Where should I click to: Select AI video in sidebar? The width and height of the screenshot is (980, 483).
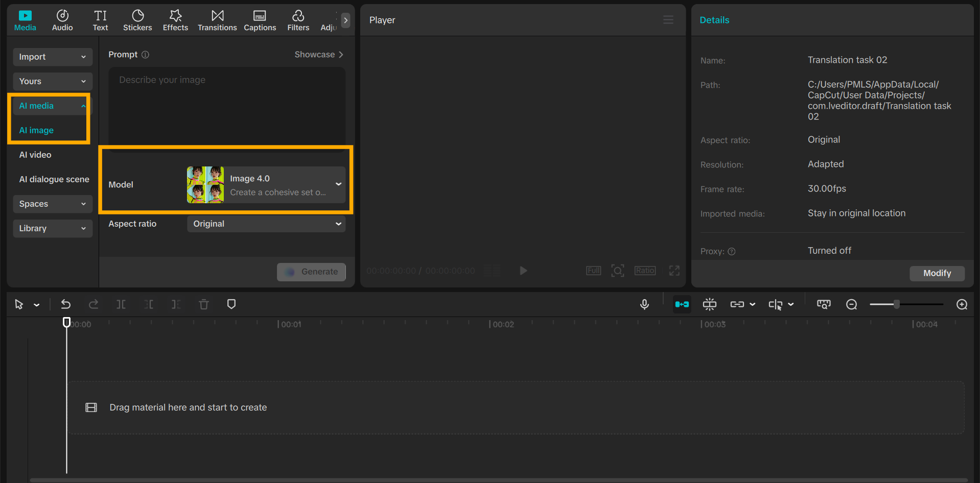[35, 155]
